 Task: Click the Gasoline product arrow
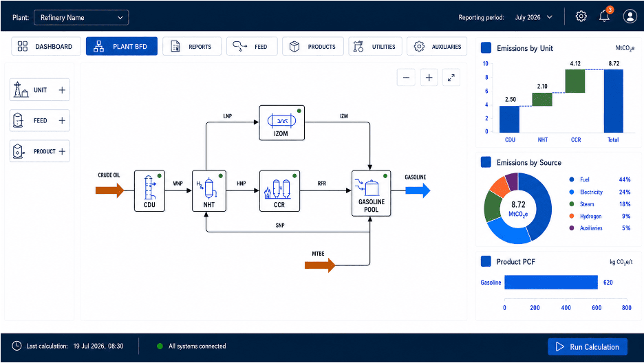418,190
